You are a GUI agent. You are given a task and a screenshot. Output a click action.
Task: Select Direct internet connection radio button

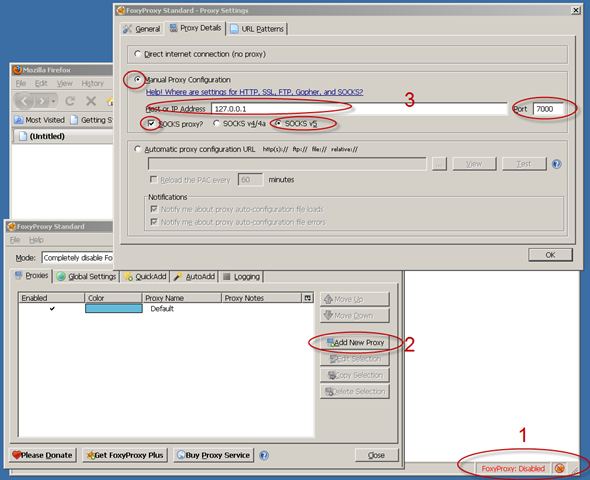(138, 54)
